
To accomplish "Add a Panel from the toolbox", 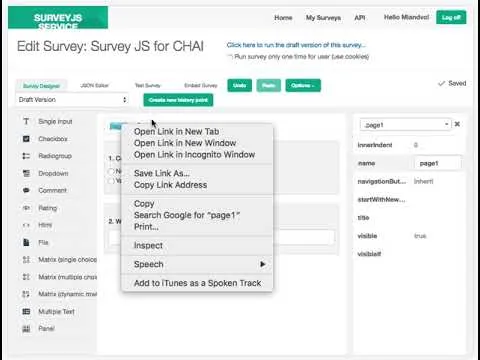I will point(26,329).
